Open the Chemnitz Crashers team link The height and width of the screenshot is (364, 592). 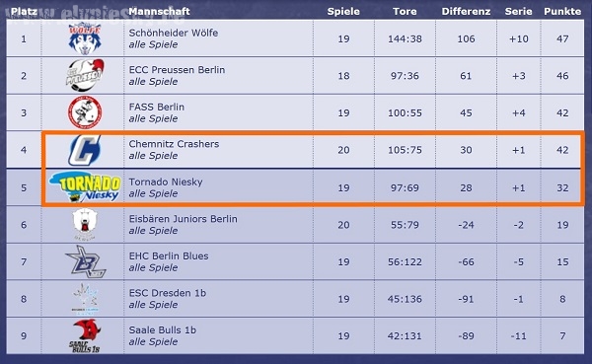[x=174, y=144]
